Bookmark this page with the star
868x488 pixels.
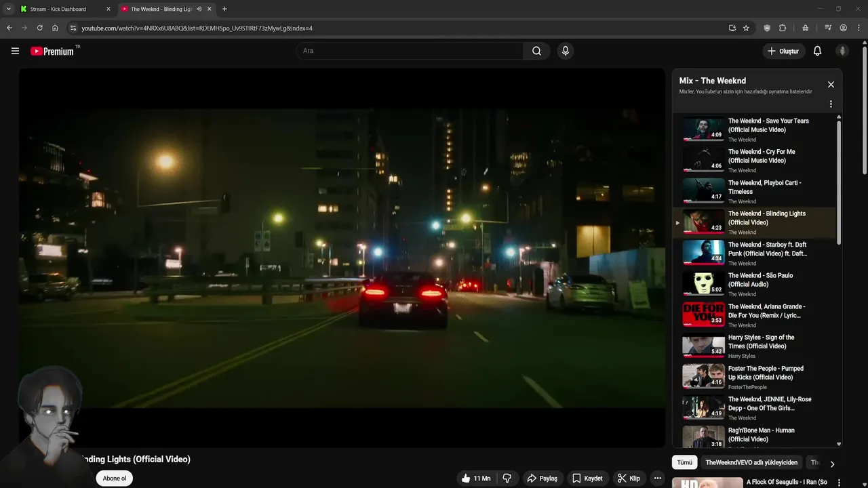(746, 28)
